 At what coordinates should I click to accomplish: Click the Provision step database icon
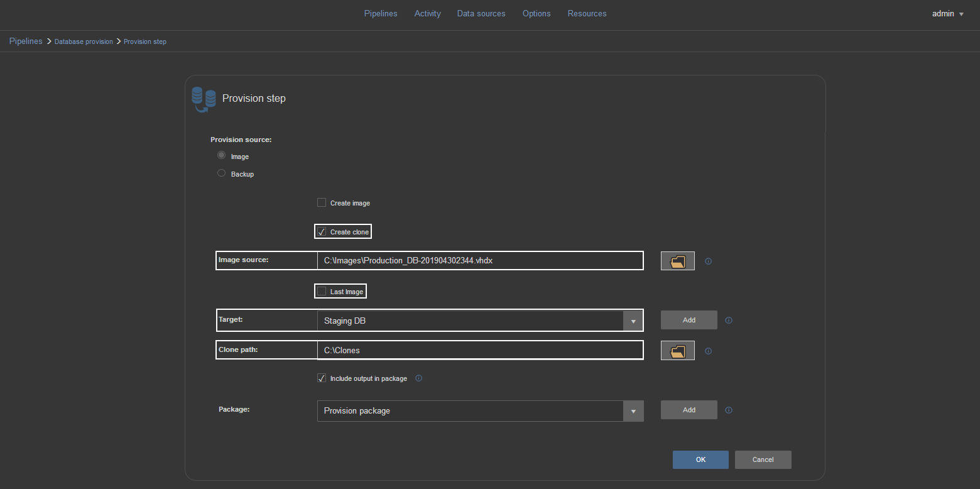tap(204, 100)
